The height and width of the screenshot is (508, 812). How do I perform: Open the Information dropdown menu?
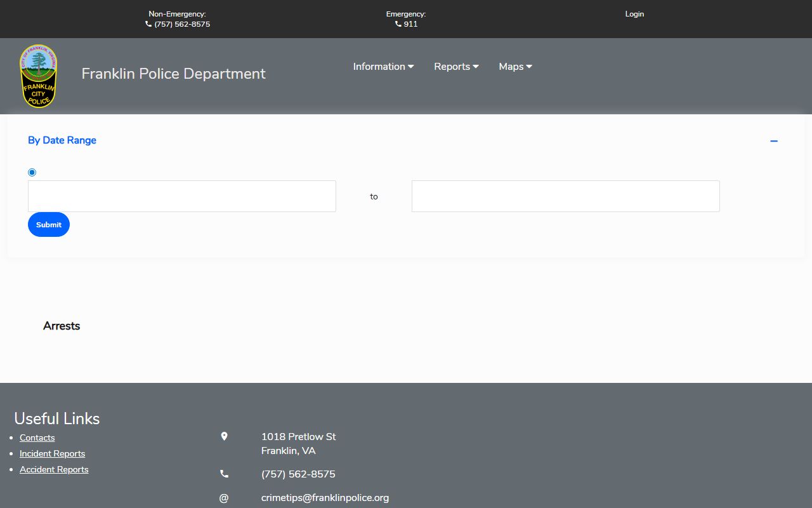pos(383,67)
